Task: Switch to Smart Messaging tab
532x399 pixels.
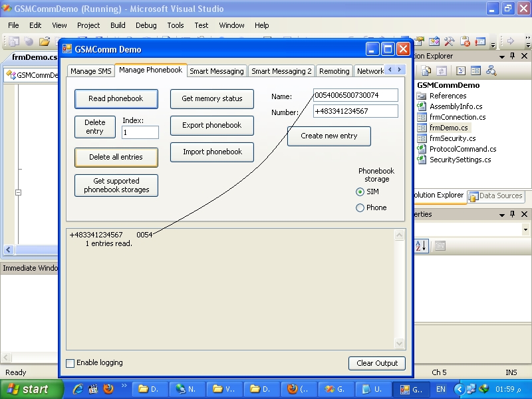Action: click(x=217, y=71)
